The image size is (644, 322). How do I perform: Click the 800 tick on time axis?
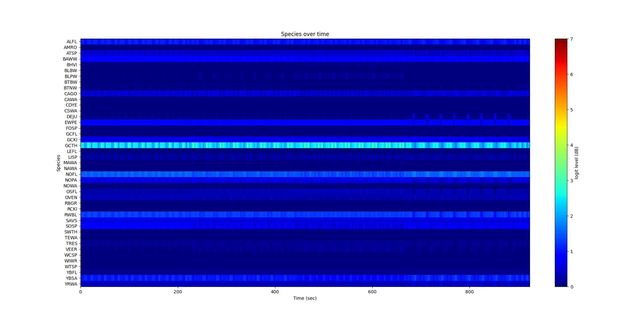point(469,292)
